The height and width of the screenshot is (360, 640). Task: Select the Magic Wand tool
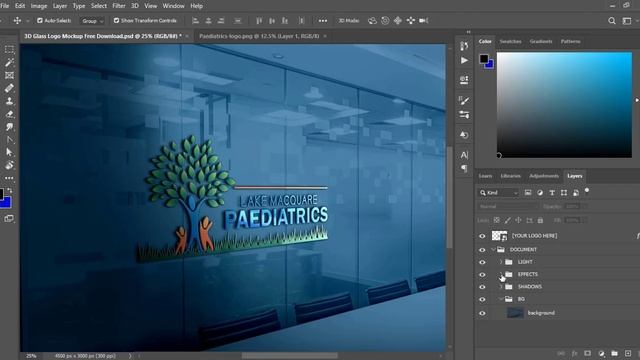(x=9, y=62)
